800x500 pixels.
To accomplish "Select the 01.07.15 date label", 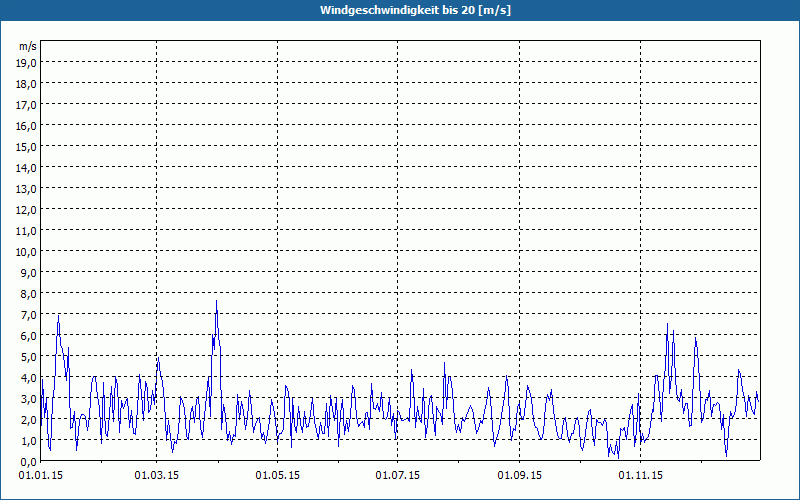I will pos(397,474).
